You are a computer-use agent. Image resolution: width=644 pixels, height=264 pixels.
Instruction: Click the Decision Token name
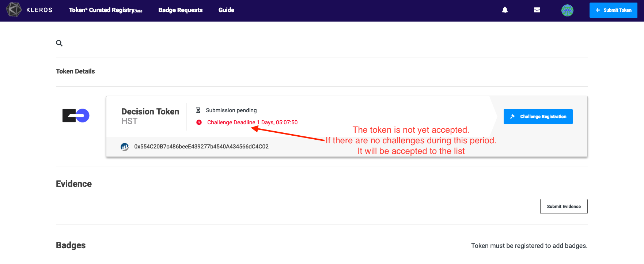(150, 112)
